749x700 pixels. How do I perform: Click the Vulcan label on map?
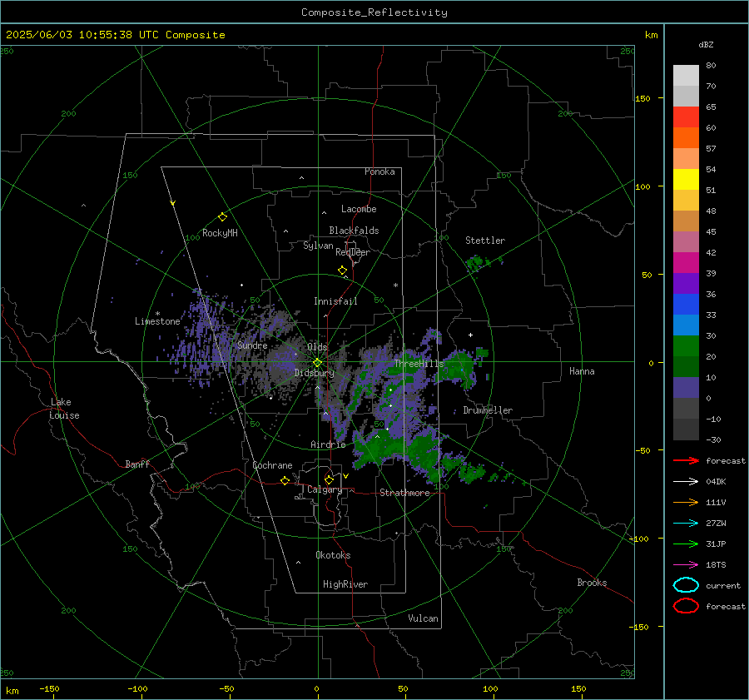423,618
